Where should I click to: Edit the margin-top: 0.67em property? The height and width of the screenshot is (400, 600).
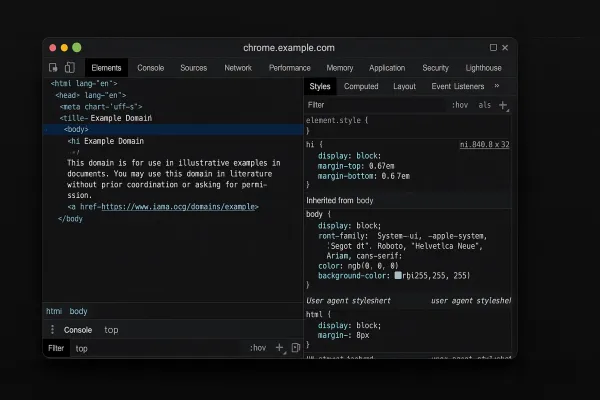pyautogui.click(x=356, y=166)
